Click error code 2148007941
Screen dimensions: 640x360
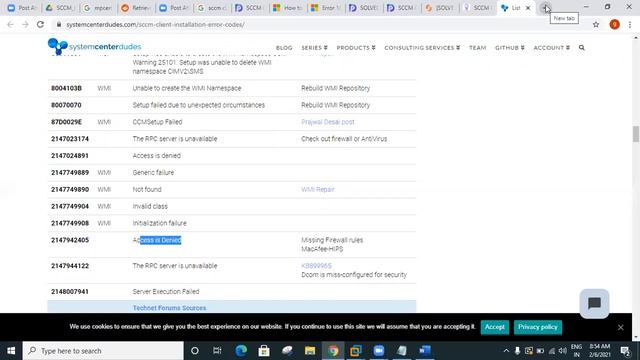point(70,291)
